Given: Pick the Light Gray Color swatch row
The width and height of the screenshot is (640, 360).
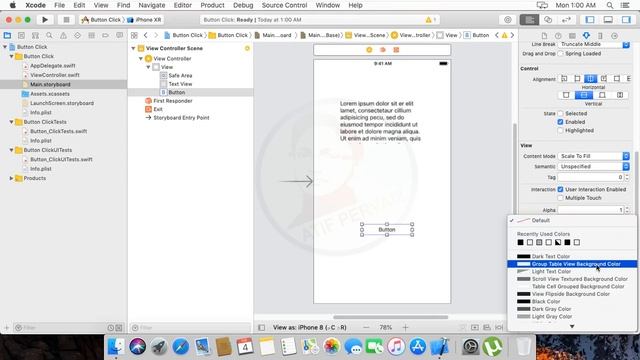Looking at the screenshot, I should coord(572,317).
